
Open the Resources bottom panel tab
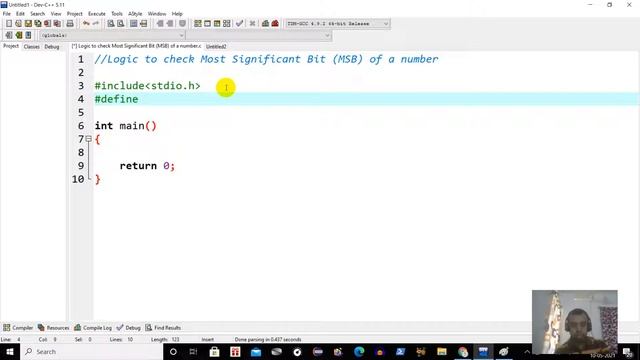53,328
